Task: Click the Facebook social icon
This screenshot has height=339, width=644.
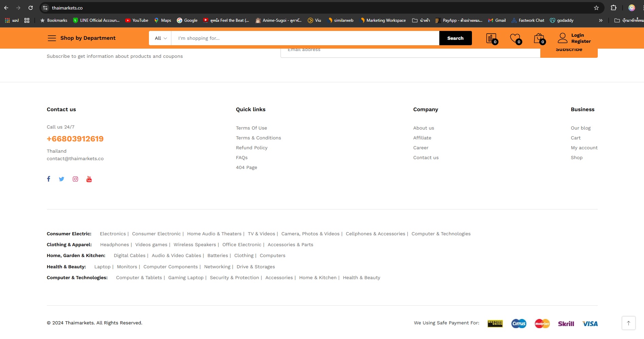Action: (49, 179)
